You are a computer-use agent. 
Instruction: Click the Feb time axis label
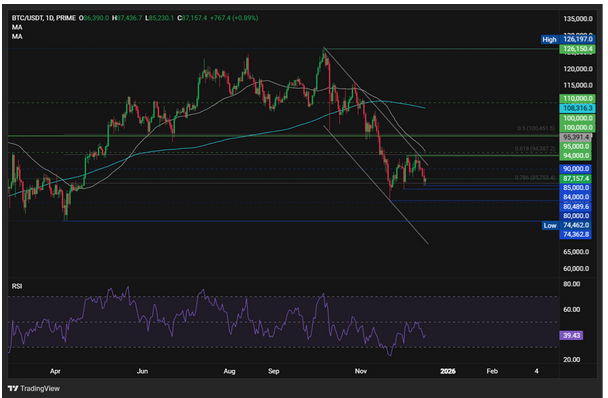click(492, 371)
